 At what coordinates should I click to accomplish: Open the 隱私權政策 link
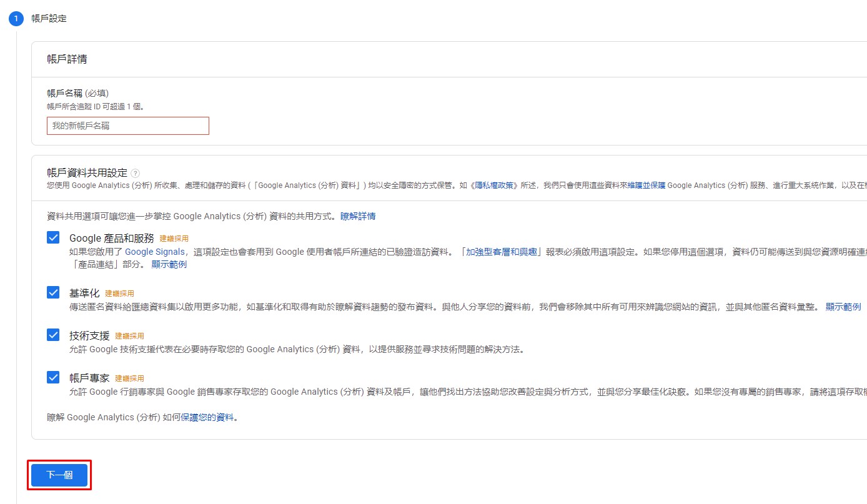[495, 185]
